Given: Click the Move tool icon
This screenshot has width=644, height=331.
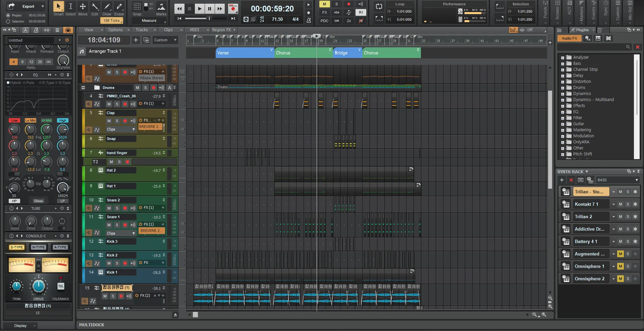Looking at the screenshot, I should pos(83,7).
